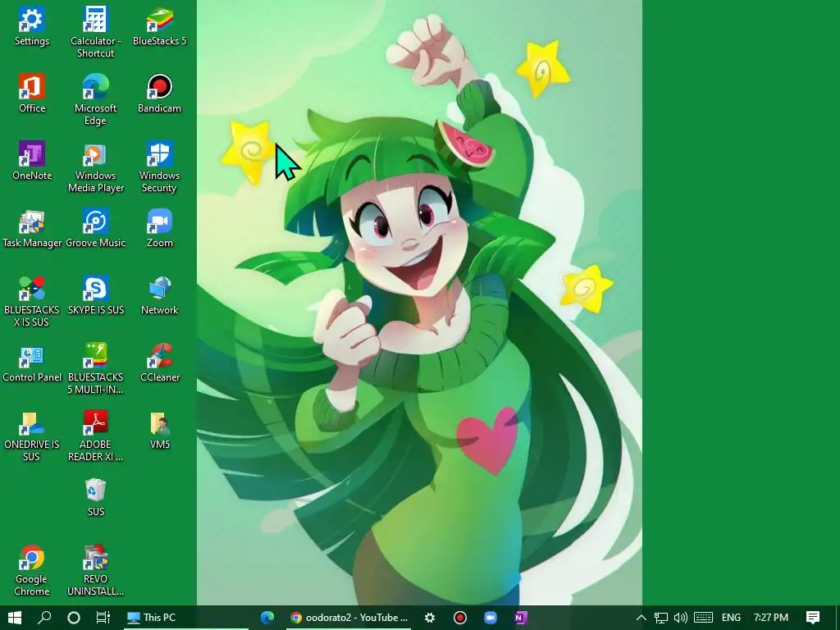Open the 7:27 PM clock flyout

coord(770,618)
